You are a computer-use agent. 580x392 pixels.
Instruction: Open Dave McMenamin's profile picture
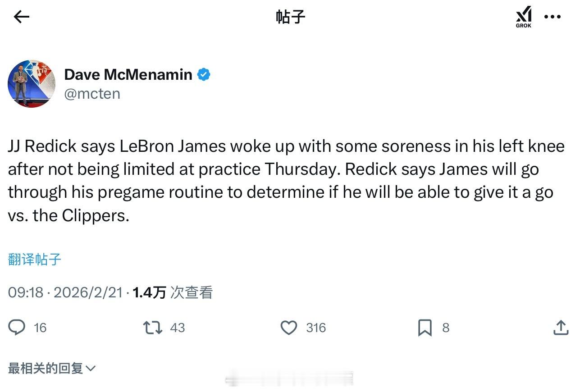click(31, 84)
